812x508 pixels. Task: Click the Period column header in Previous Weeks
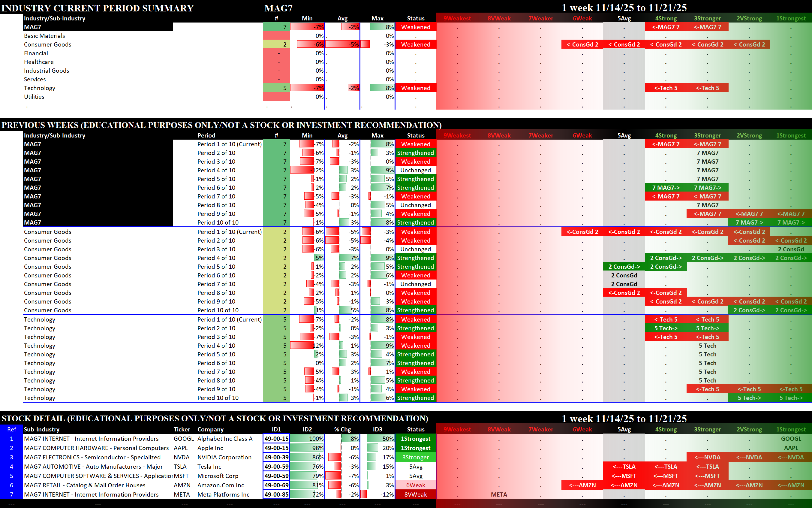tap(206, 135)
